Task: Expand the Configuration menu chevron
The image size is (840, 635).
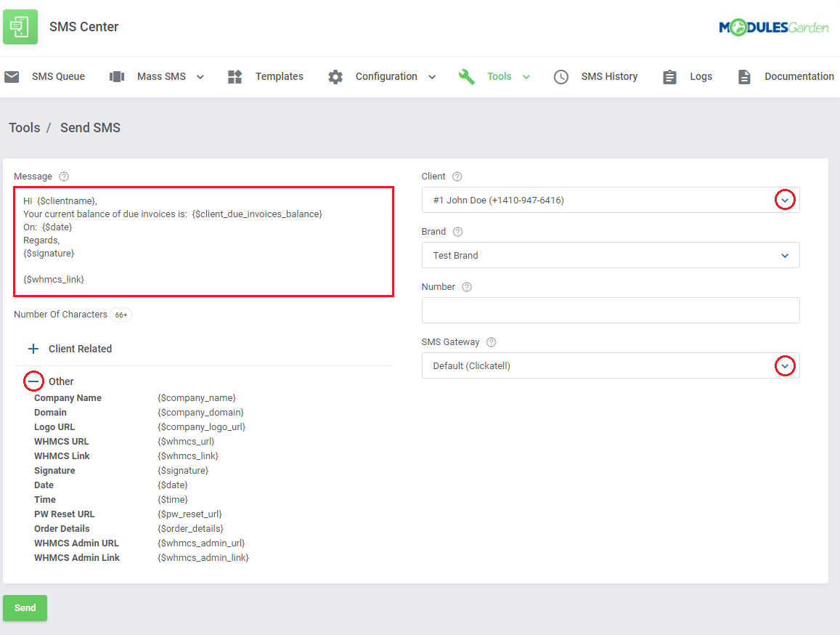Action: (432, 77)
